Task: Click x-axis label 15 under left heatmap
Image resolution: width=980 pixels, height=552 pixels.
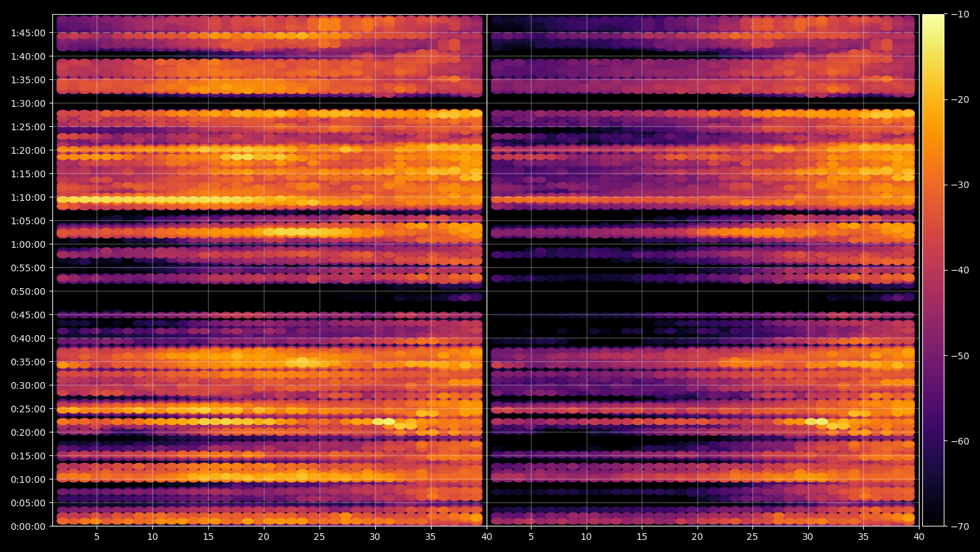Action: (208, 537)
